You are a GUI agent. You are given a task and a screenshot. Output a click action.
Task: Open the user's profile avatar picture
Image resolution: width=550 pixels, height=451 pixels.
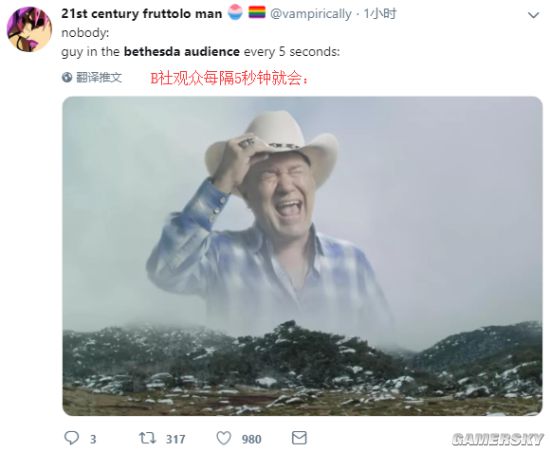(x=29, y=29)
